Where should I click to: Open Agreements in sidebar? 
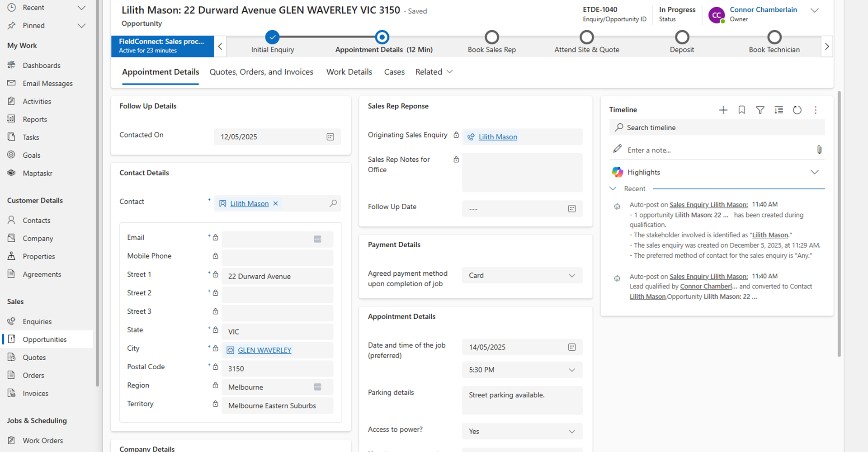(42, 274)
